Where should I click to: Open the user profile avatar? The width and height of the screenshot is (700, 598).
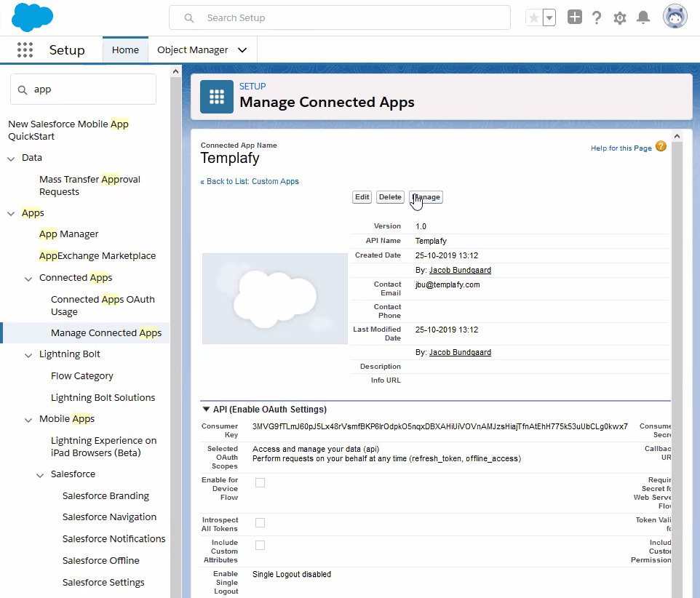675,17
